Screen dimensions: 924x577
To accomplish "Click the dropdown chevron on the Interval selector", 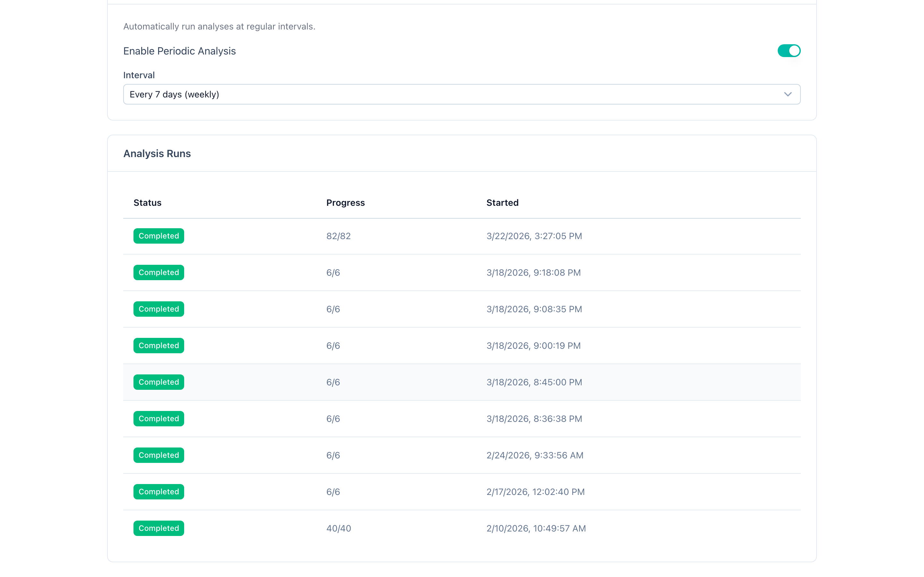I will pos(788,94).
